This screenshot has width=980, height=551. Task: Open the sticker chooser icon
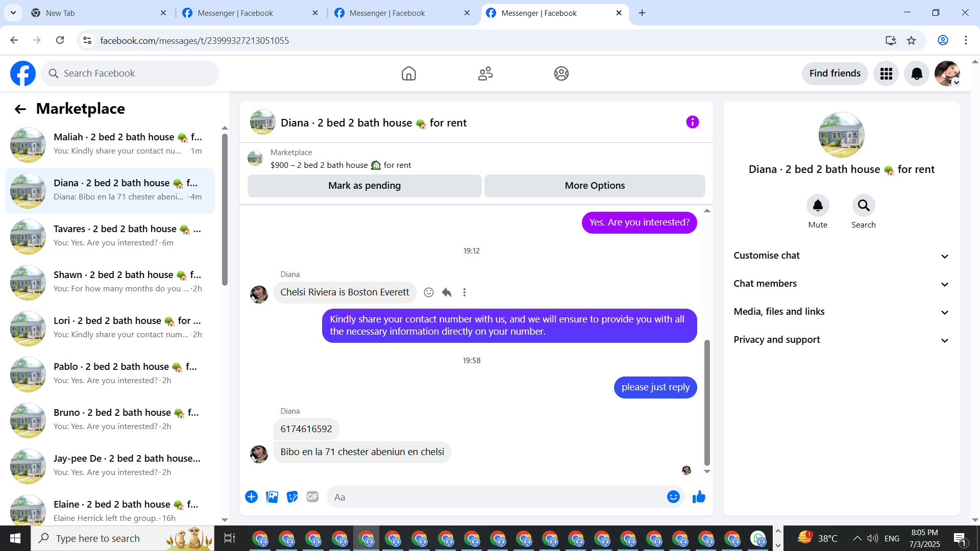pyautogui.click(x=292, y=497)
